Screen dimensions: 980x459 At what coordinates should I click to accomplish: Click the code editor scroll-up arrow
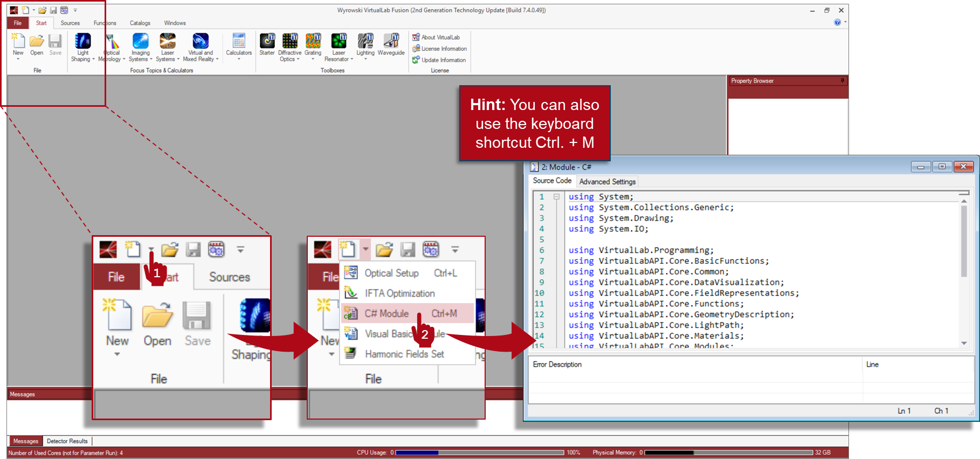964,201
